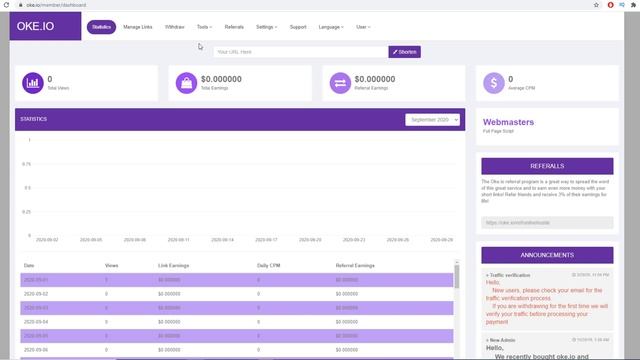Expand the Language menu
This screenshot has width=640, height=360.
[331, 27]
